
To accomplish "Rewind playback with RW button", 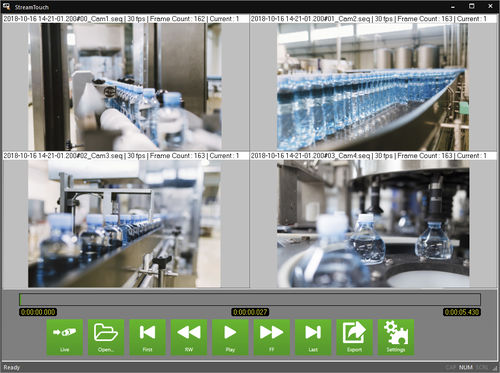I will coord(189,337).
